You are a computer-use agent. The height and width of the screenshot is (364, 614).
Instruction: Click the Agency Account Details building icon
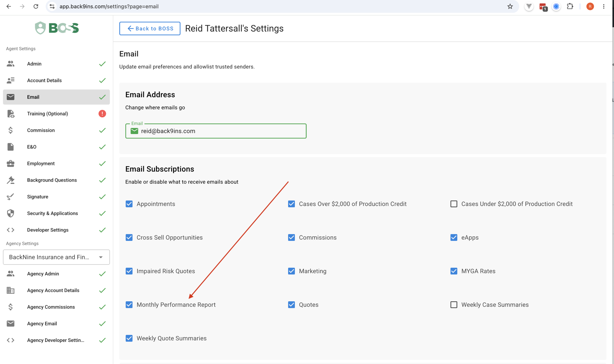[x=11, y=290]
